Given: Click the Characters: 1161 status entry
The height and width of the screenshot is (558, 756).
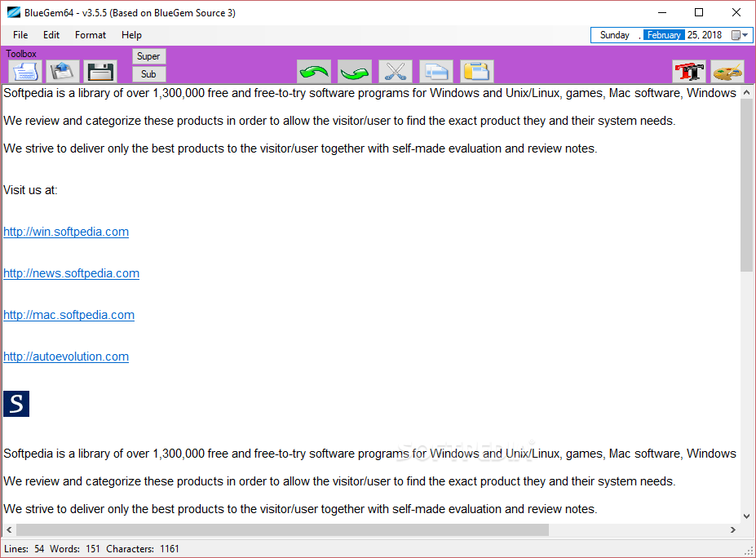Looking at the screenshot, I should coord(142,548).
